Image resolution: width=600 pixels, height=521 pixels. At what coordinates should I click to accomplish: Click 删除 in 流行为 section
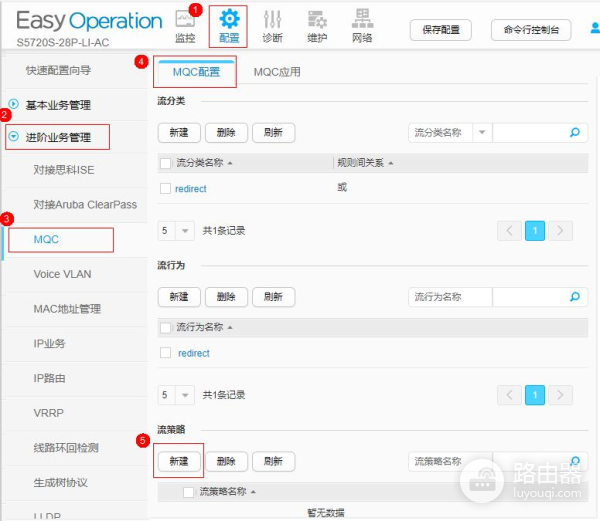(226, 296)
